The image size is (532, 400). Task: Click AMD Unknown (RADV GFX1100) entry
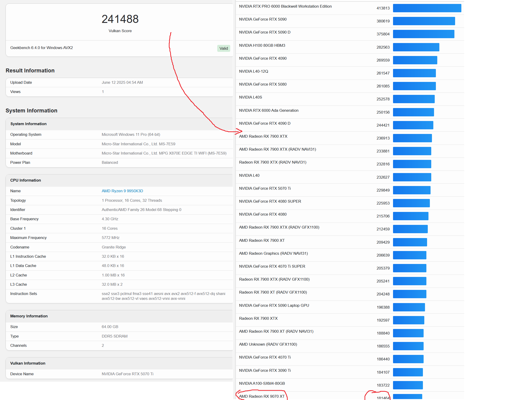[268, 344]
